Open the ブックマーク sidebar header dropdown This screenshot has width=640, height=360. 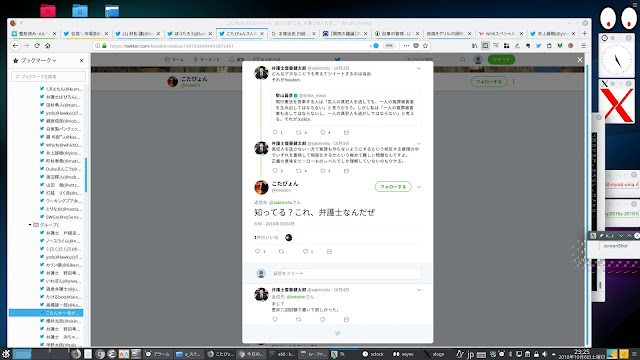38,60
